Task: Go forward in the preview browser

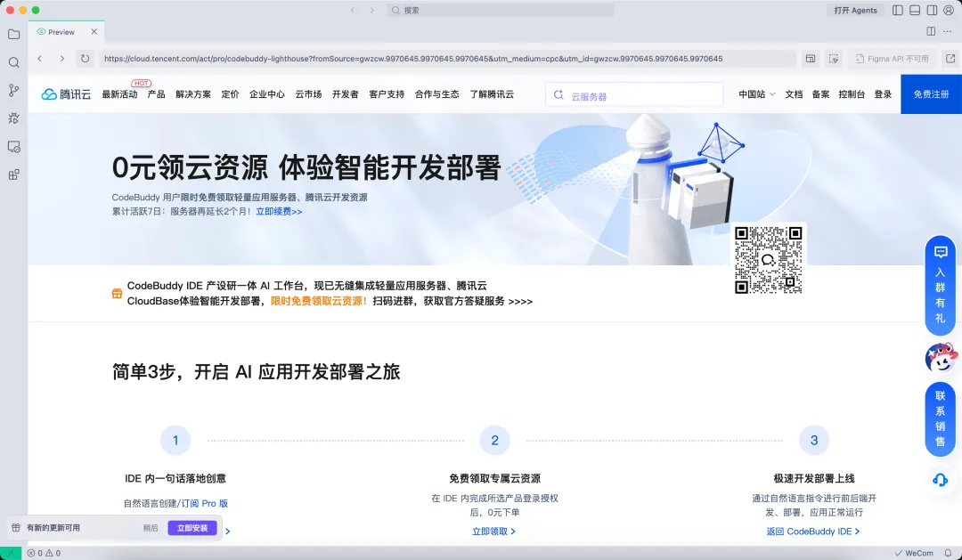Action: coord(62,58)
